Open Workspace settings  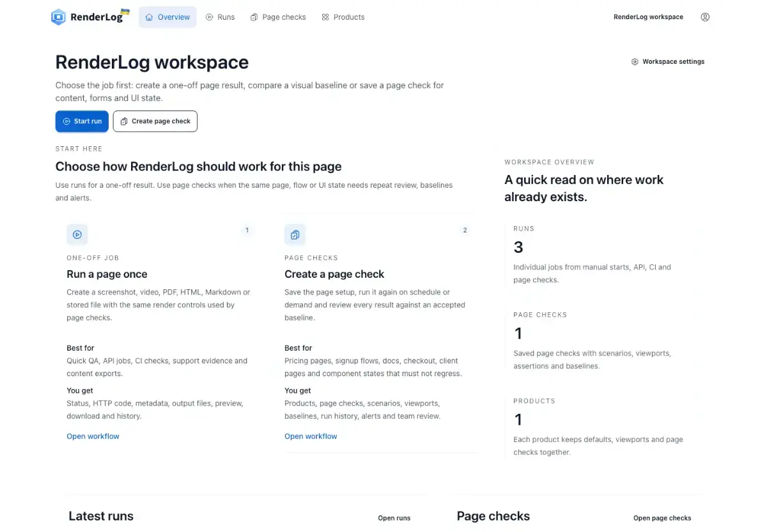pyautogui.click(x=667, y=62)
